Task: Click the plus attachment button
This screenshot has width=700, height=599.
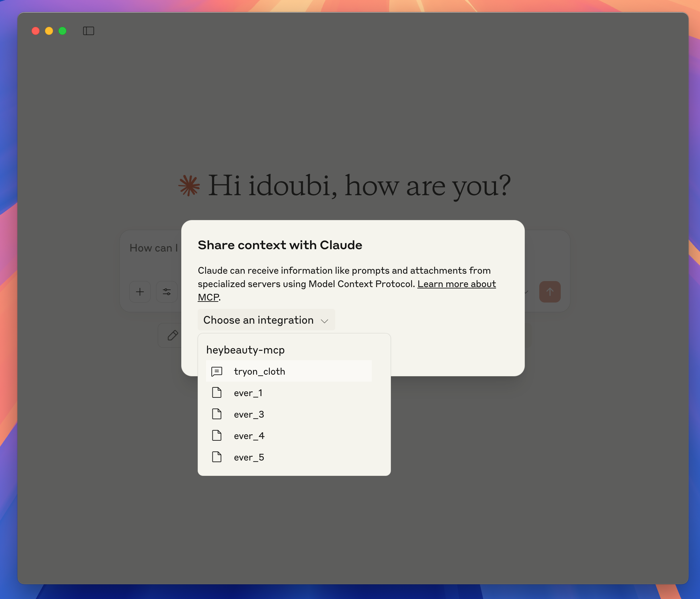Action: pyautogui.click(x=140, y=292)
